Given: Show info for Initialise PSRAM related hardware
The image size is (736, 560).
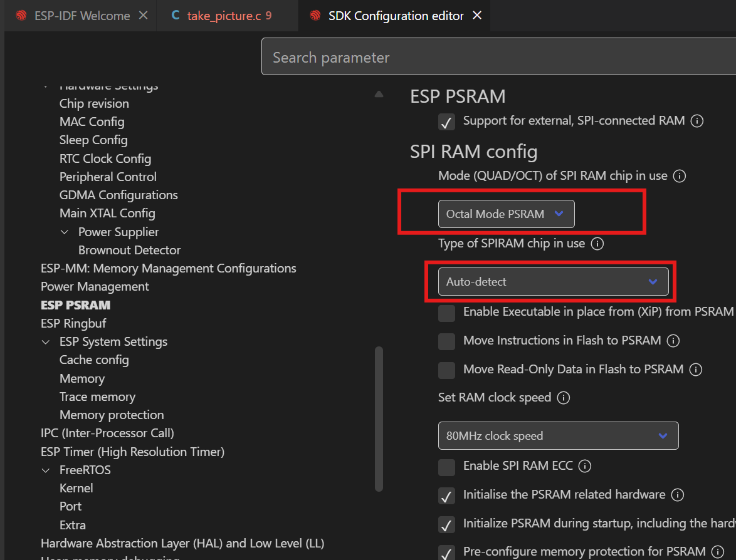Looking at the screenshot, I should (x=677, y=495).
